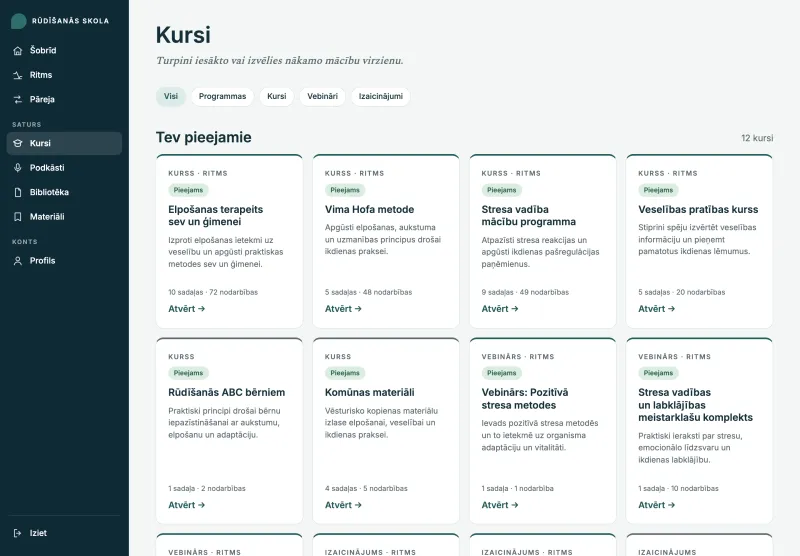
Task: Click the 'Tev pieejamie' section heading
Action: coord(204,138)
